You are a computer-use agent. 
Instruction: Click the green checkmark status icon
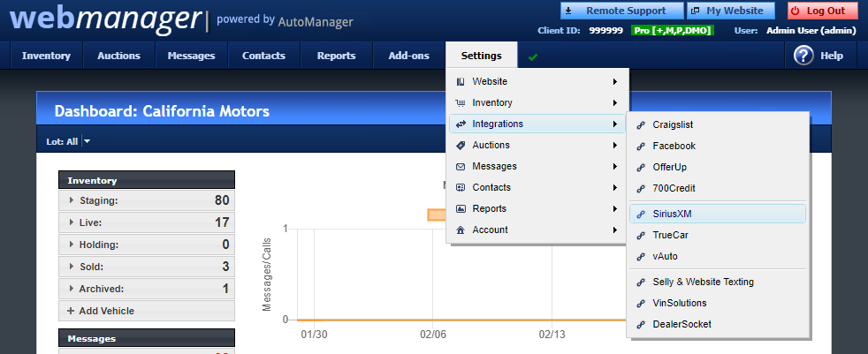click(x=532, y=56)
